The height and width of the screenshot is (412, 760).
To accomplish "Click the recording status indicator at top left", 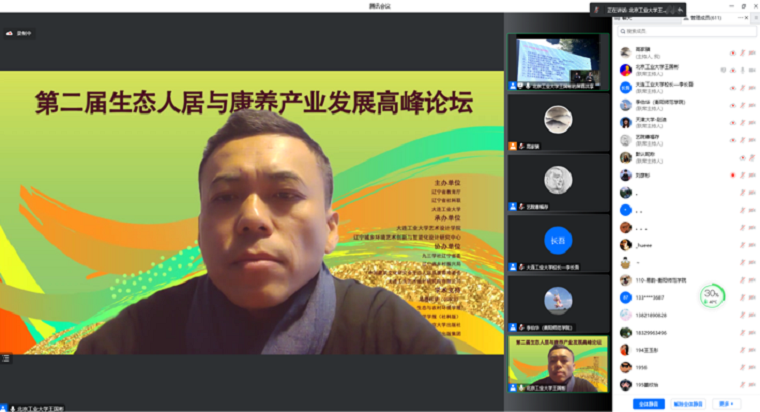I will (16, 33).
